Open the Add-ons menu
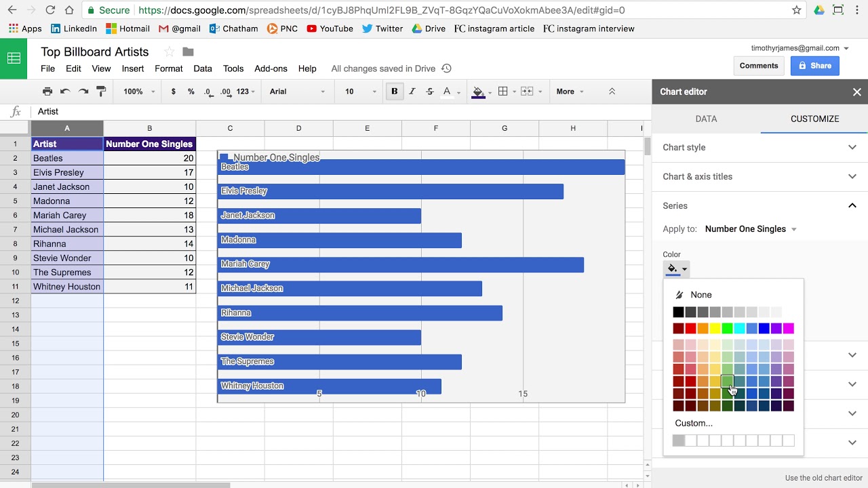868x488 pixels. tap(271, 68)
